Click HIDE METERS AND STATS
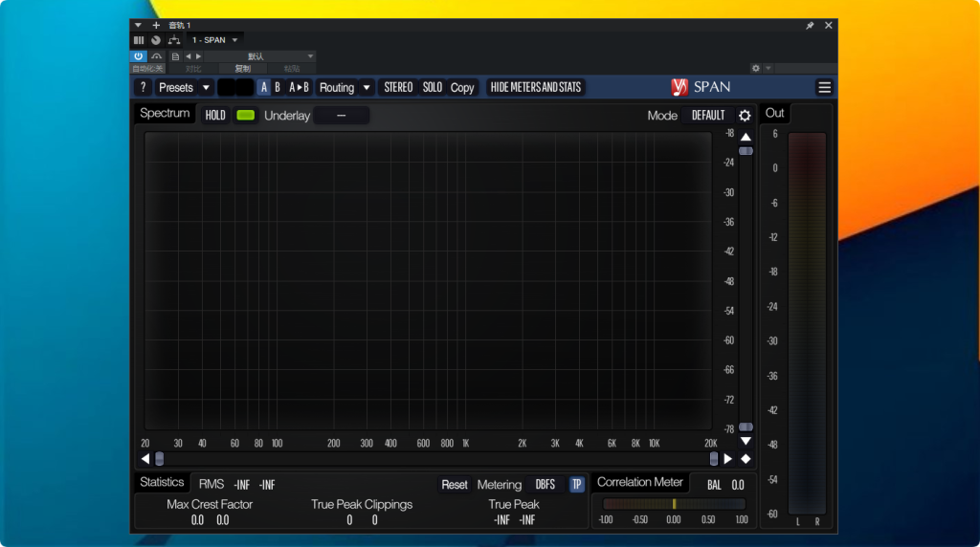980x547 pixels. point(536,87)
